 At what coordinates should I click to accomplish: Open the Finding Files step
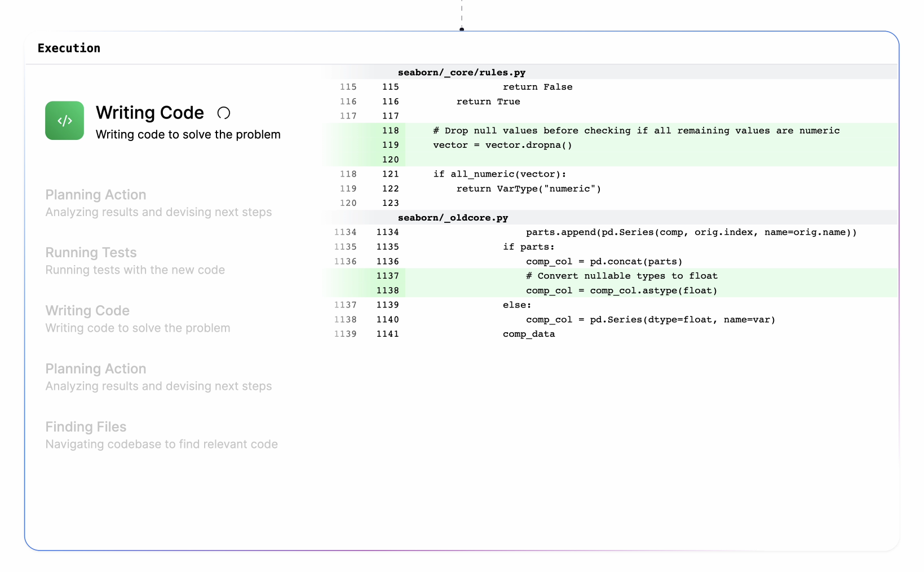[x=86, y=427]
